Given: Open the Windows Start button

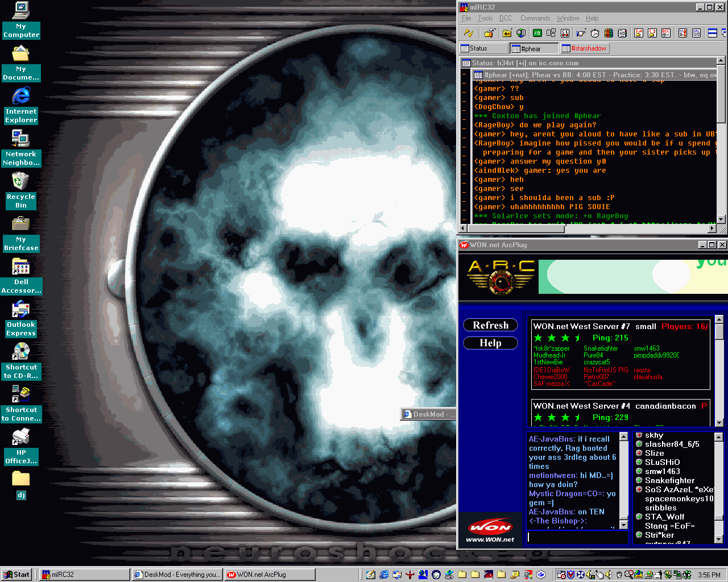Looking at the screenshot, I should 17,575.
